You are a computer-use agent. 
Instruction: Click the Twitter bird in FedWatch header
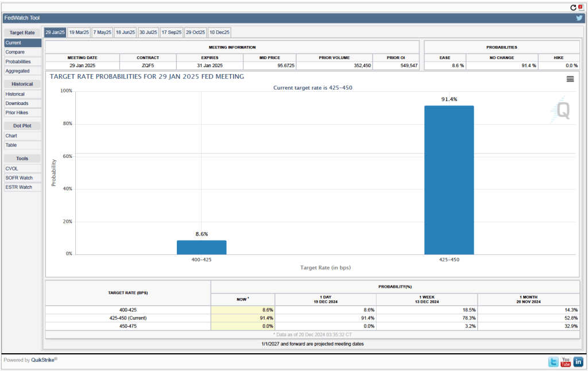pyautogui.click(x=579, y=18)
